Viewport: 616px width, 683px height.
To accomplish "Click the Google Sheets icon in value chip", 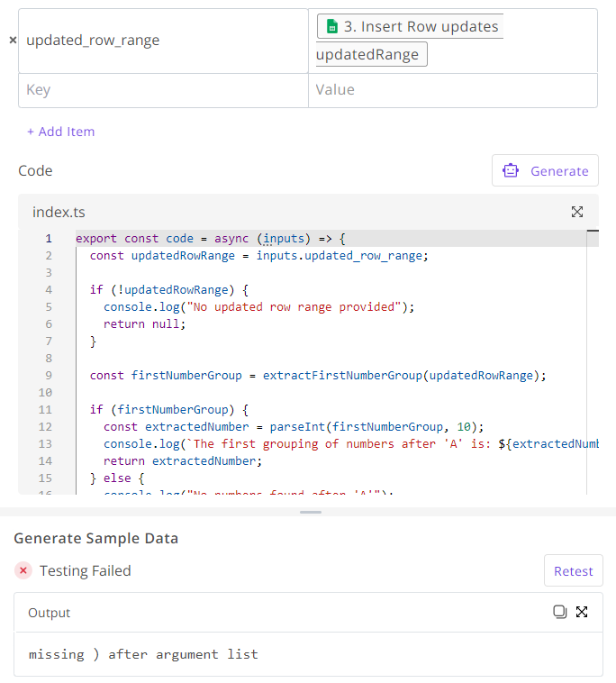I will tap(331, 27).
